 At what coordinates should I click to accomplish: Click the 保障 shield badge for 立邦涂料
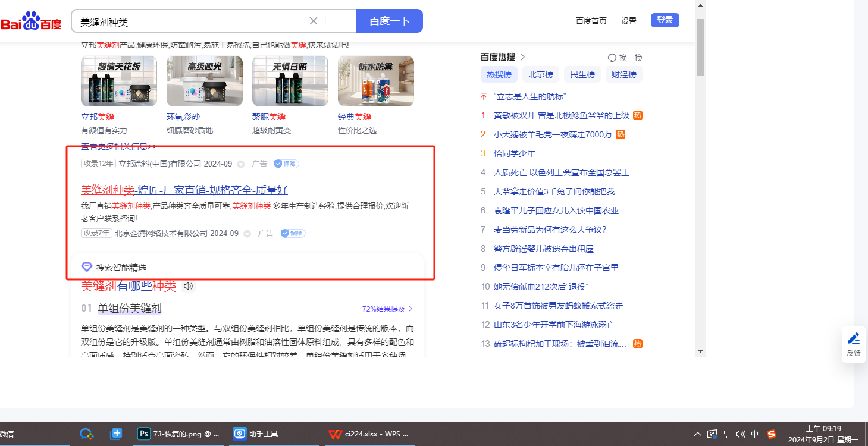click(286, 164)
